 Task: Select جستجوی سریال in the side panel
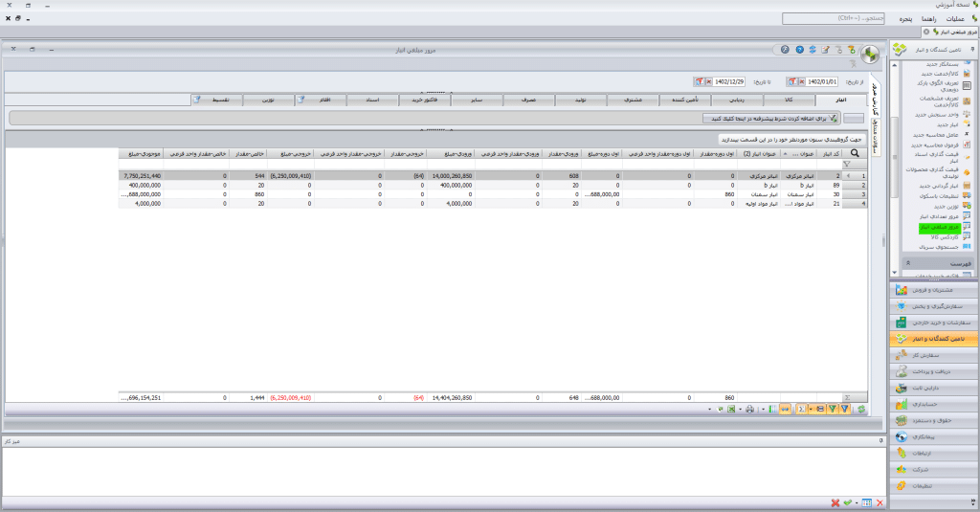tap(939, 247)
